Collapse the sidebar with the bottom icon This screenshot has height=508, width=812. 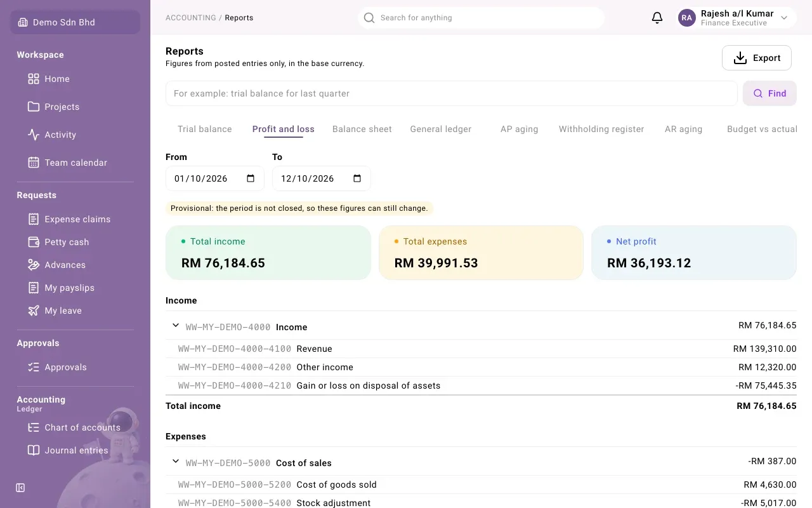(x=20, y=488)
